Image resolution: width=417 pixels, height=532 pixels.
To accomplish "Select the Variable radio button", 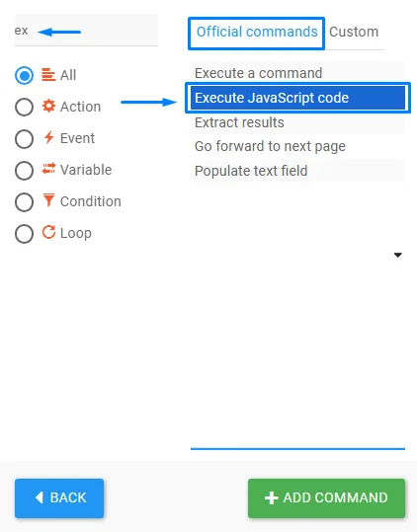I will 24,171.
